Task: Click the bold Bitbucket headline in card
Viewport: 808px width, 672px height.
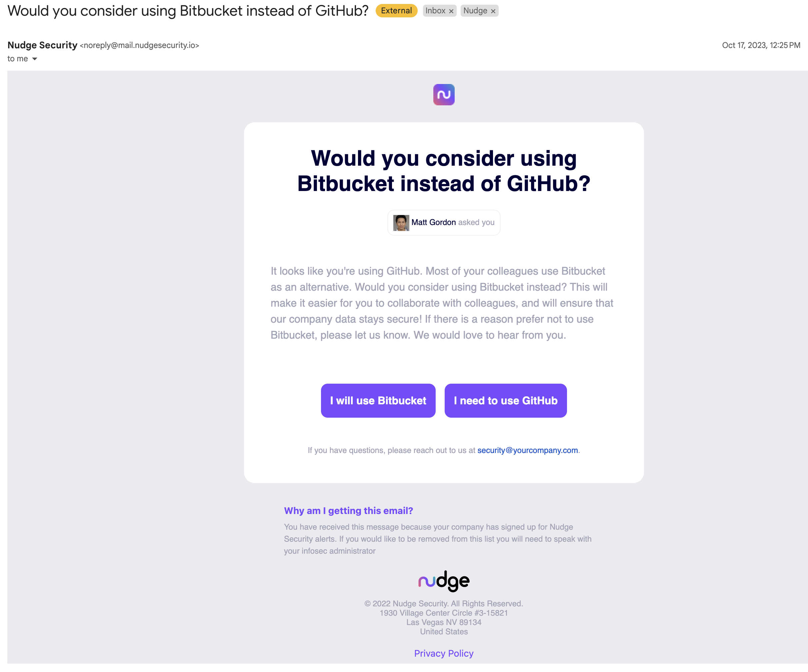Action: point(444,171)
